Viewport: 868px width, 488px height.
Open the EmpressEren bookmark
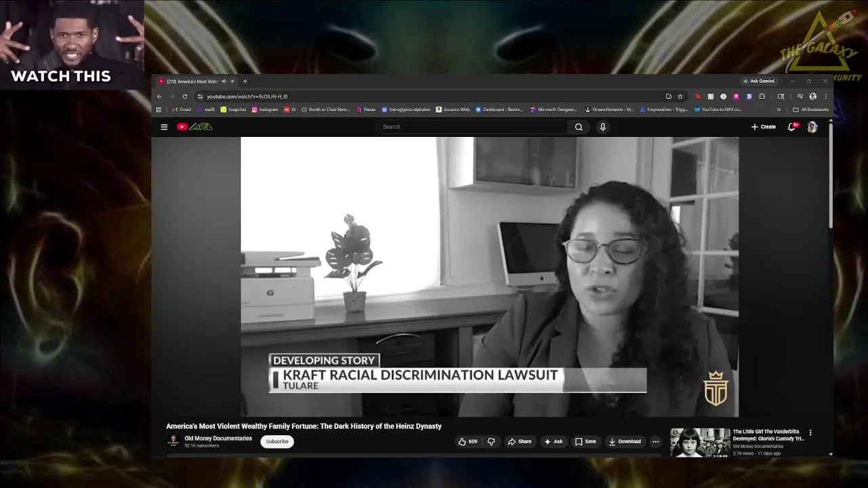664,110
